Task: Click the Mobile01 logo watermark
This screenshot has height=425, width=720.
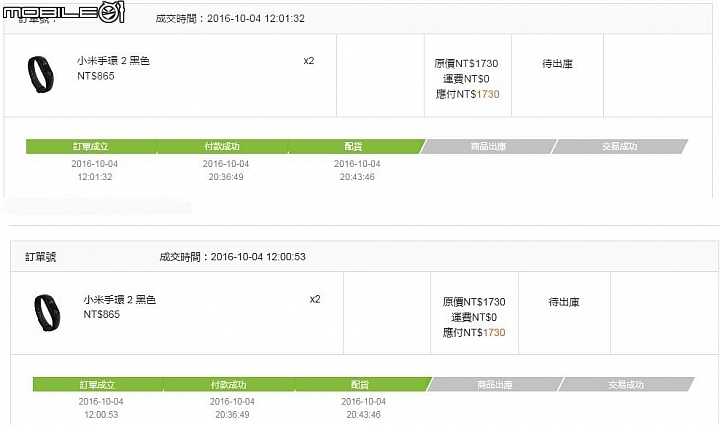Action: [63, 11]
